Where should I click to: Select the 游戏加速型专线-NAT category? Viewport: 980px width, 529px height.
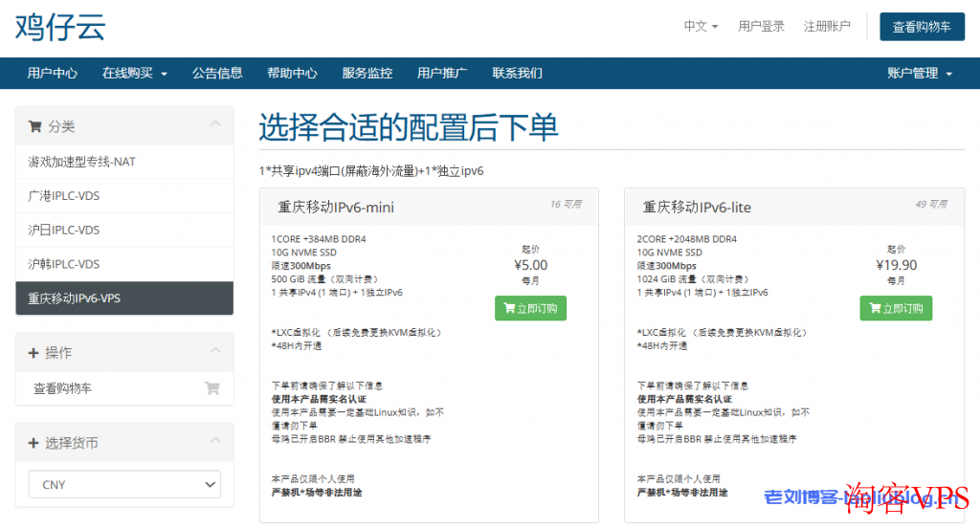click(124, 162)
